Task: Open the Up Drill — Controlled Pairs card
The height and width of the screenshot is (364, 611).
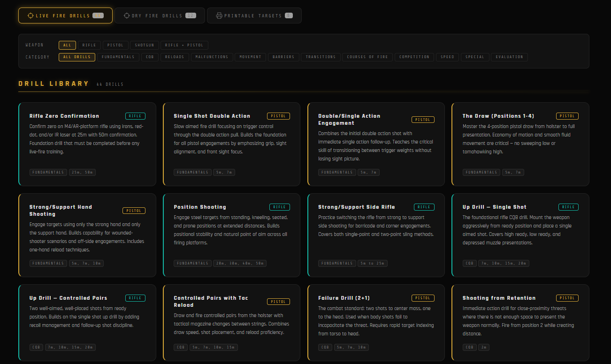Action: (x=87, y=323)
